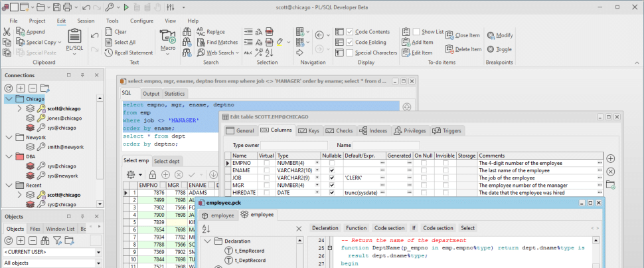Click the Indent selection icon
644x268 pixels.
click(248, 32)
